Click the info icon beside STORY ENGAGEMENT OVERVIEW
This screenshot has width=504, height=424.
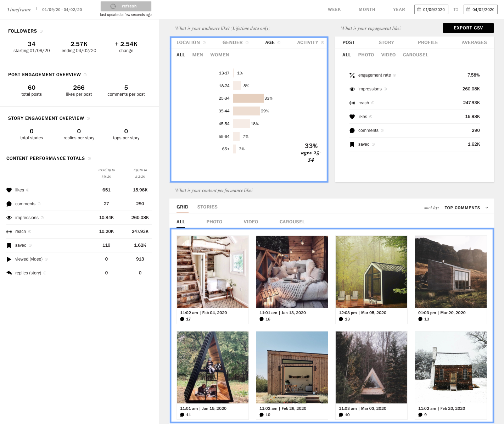pos(88,118)
